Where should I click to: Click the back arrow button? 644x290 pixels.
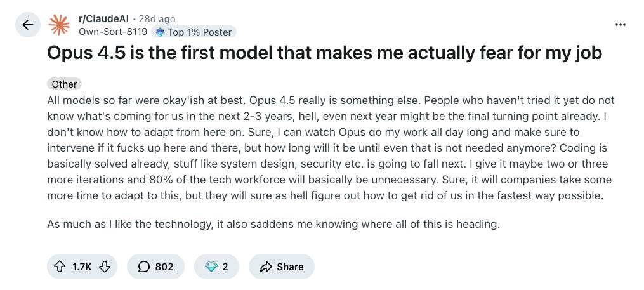(x=27, y=25)
